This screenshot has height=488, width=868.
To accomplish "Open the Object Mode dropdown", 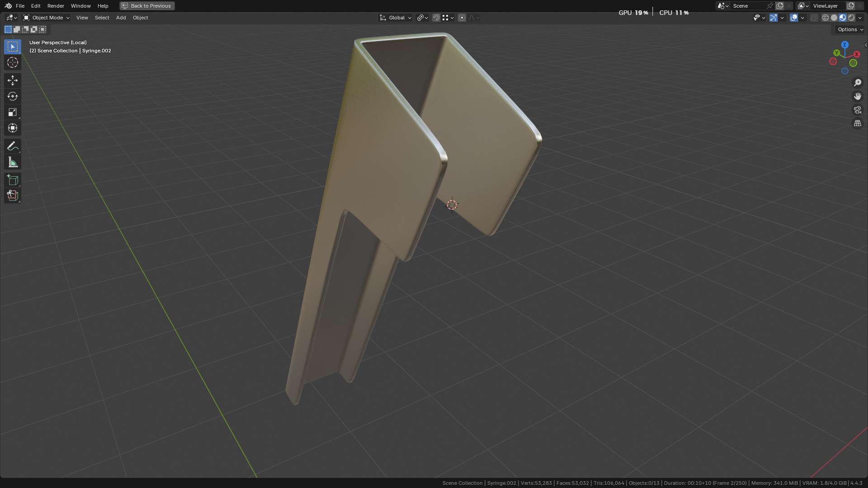I will click(47, 18).
